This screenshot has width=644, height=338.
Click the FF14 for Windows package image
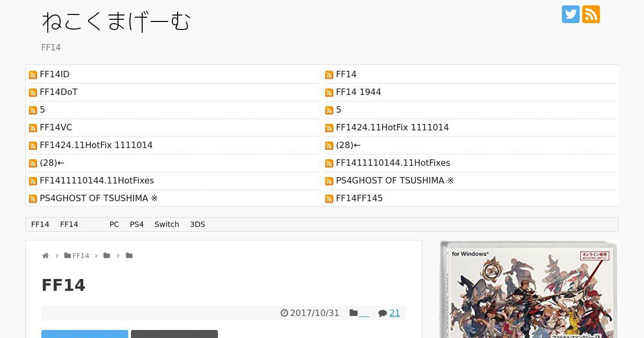(x=529, y=289)
